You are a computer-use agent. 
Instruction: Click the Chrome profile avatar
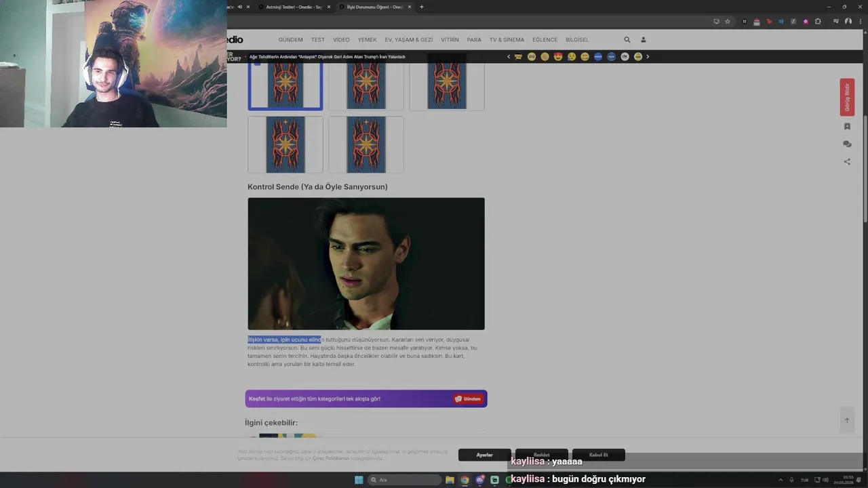[x=848, y=22]
